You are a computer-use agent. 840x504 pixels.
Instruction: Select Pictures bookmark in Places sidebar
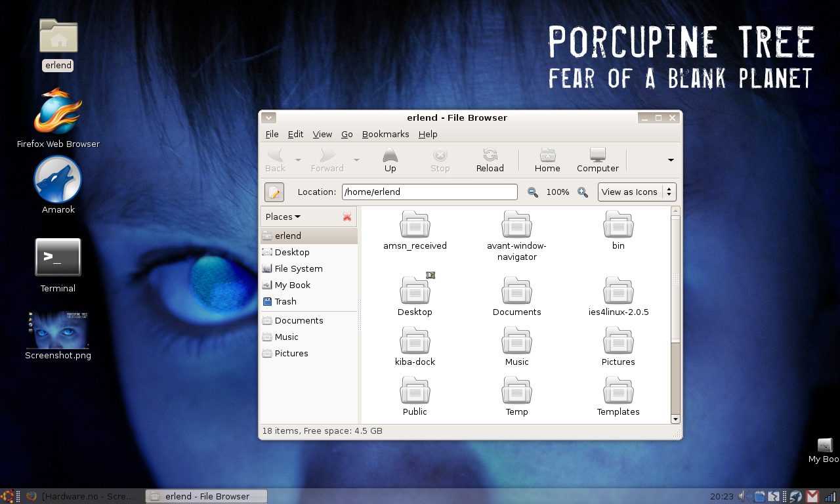coord(309,354)
